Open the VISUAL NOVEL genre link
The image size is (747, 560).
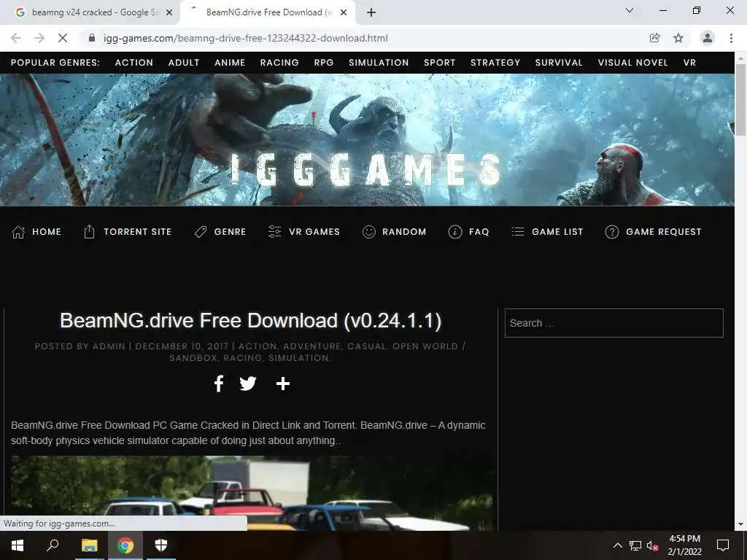click(633, 63)
